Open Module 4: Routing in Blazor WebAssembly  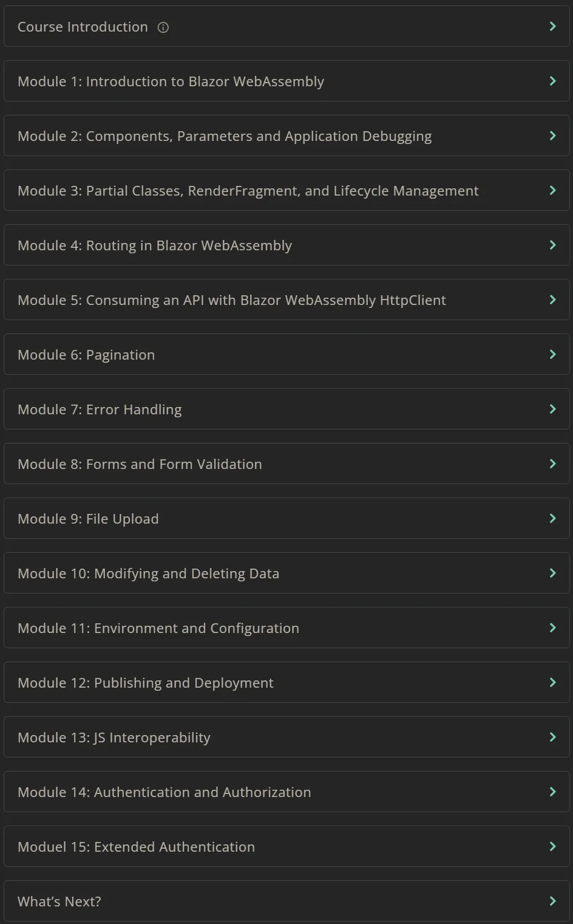coord(286,245)
